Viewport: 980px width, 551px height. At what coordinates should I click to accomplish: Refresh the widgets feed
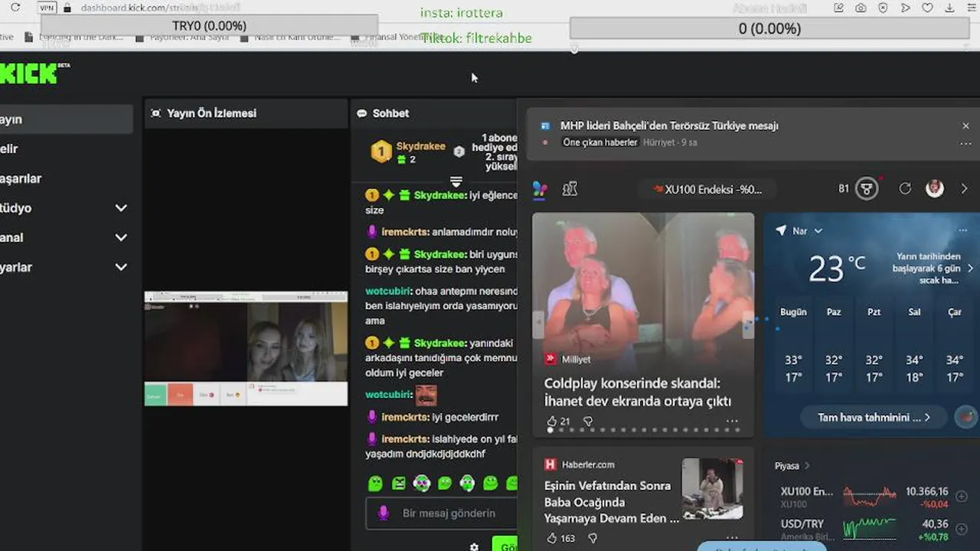tap(905, 188)
